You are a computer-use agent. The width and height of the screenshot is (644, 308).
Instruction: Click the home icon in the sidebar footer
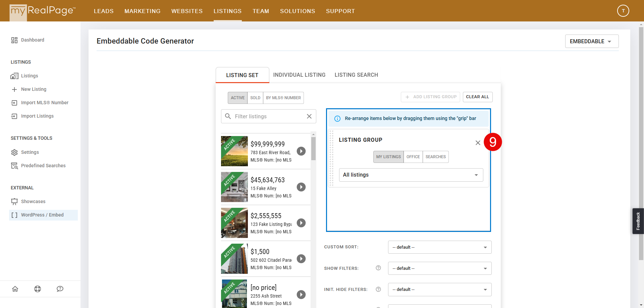point(15,289)
